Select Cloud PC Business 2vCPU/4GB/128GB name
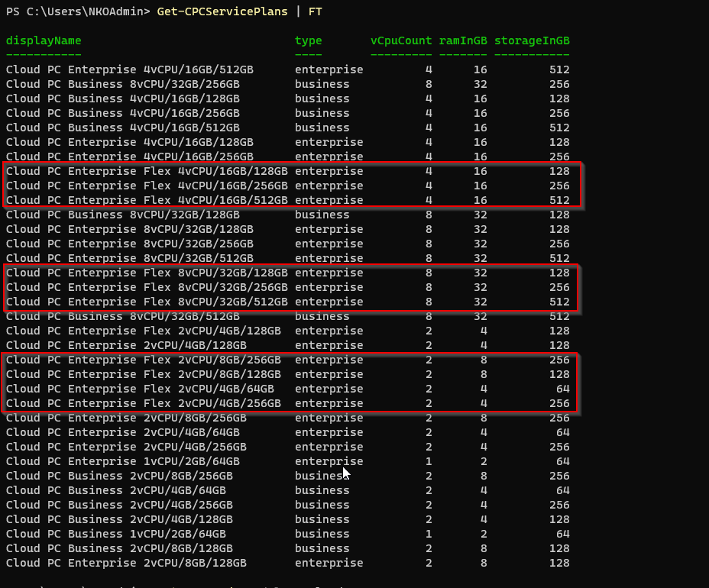 (x=119, y=519)
